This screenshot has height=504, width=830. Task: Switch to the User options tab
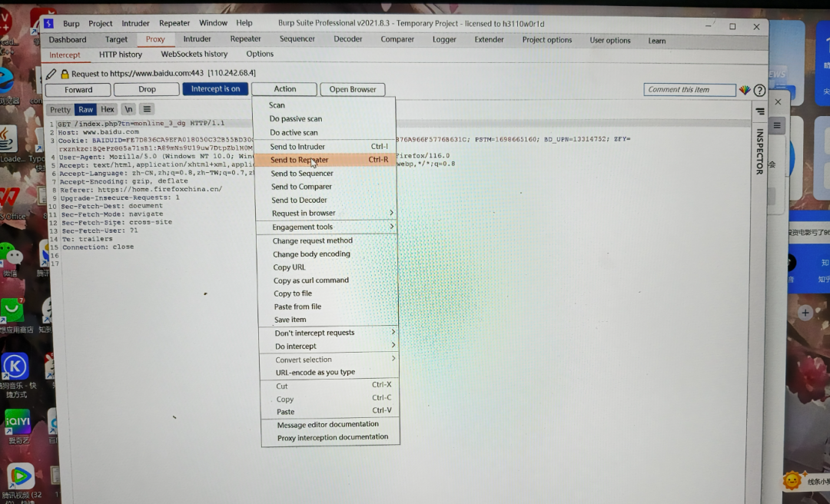tap(609, 41)
